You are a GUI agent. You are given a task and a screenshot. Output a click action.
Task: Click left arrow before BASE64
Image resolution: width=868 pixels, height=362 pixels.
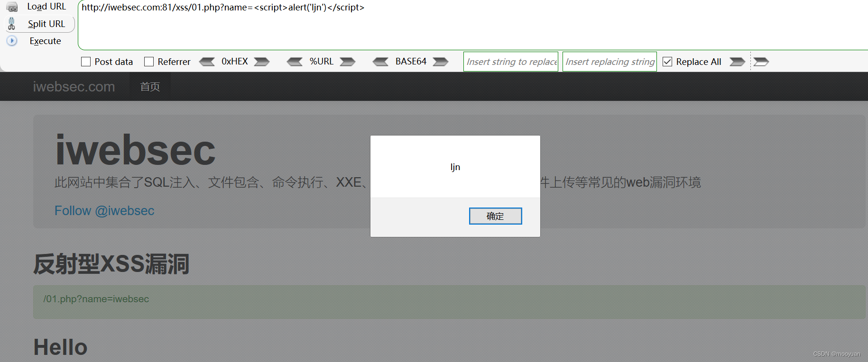pos(380,62)
